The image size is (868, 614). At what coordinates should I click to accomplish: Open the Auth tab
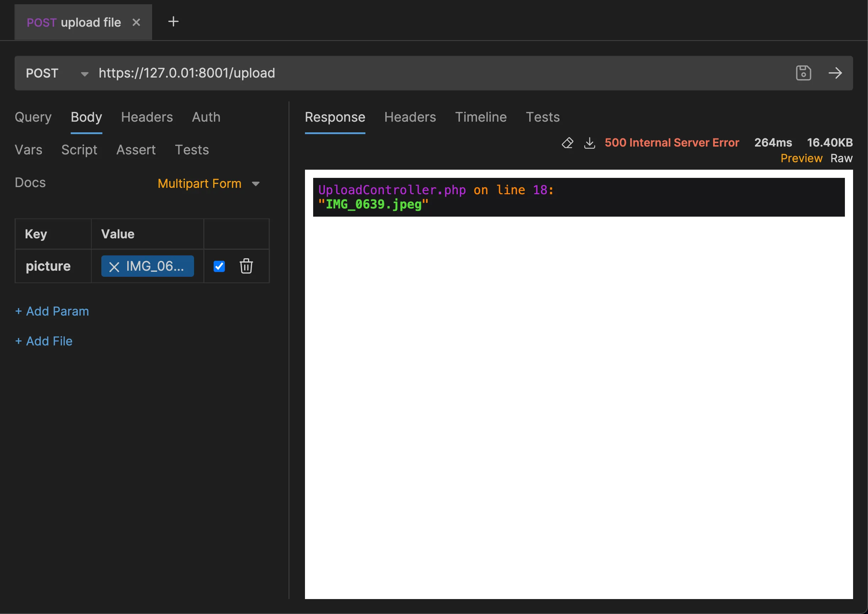tap(206, 117)
